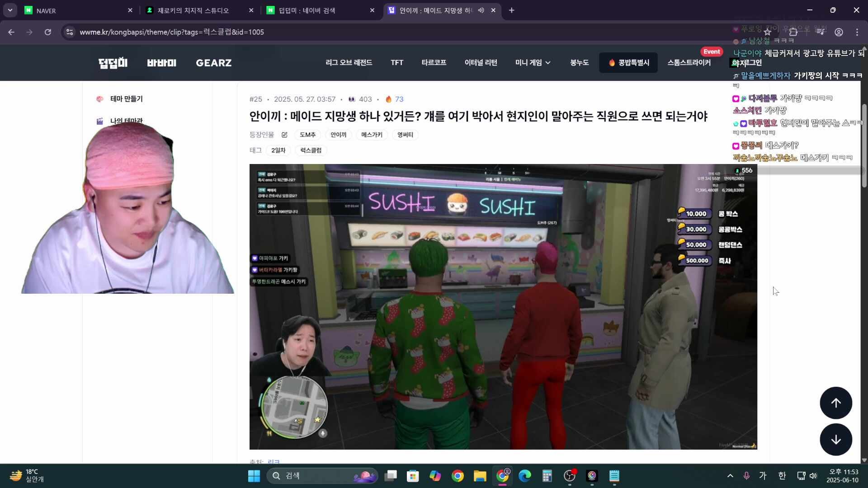
Task: Click the browser back arrow
Action: click(x=11, y=32)
